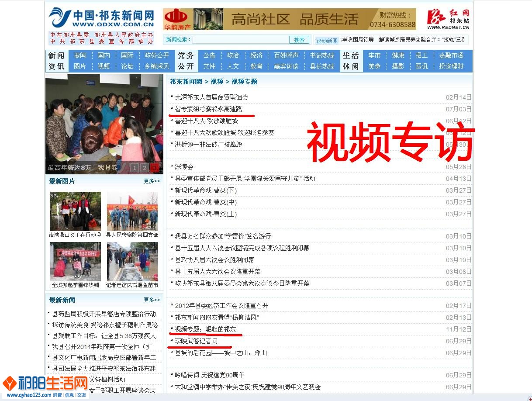Open 我县召开2014年政府第一次全体 news
Image resolution: width=532 pixels, height=401 pixels.
(102, 347)
